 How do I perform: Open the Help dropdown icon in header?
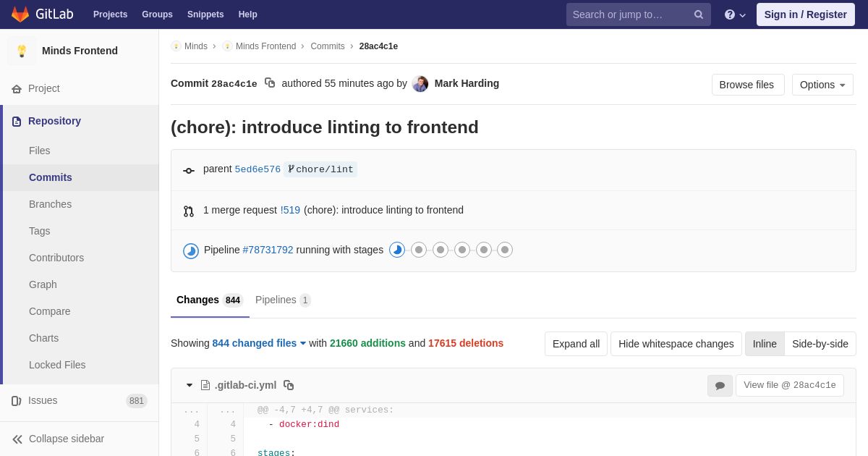tap(735, 14)
